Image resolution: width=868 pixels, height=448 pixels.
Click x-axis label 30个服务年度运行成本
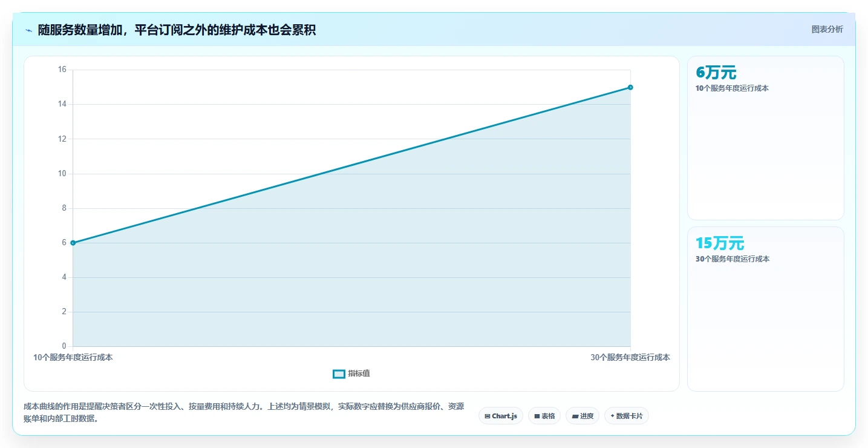(630, 357)
